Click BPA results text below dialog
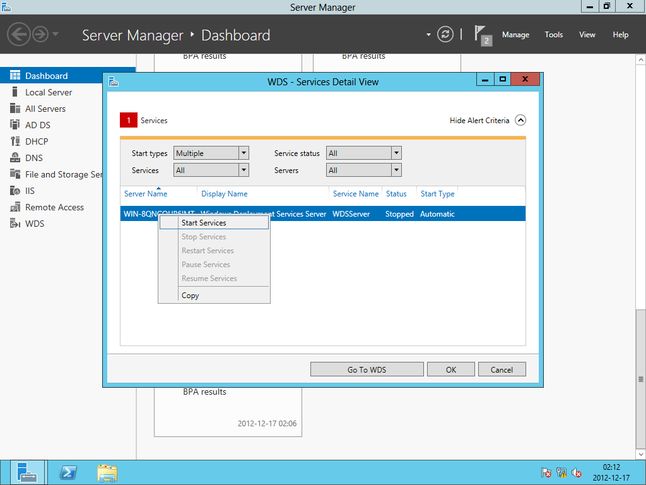The width and height of the screenshot is (646, 485). pyautogui.click(x=204, y=392)
